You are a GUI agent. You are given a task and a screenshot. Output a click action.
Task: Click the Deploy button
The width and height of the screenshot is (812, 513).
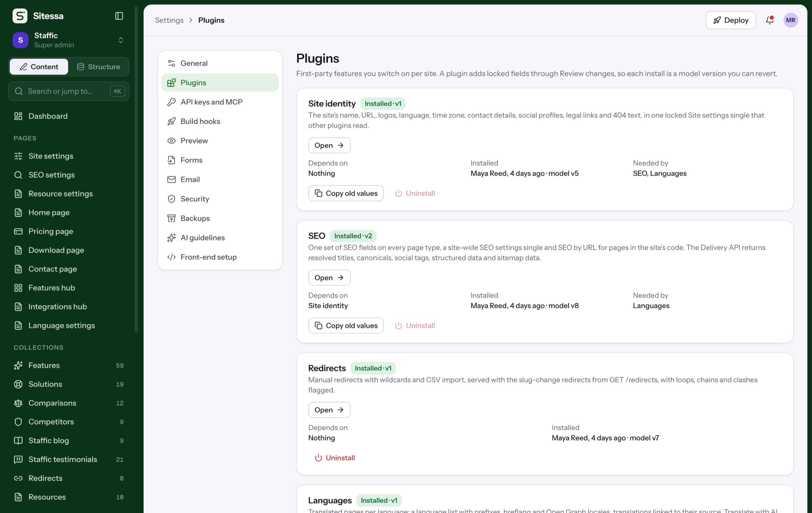(x=731, y=20)
